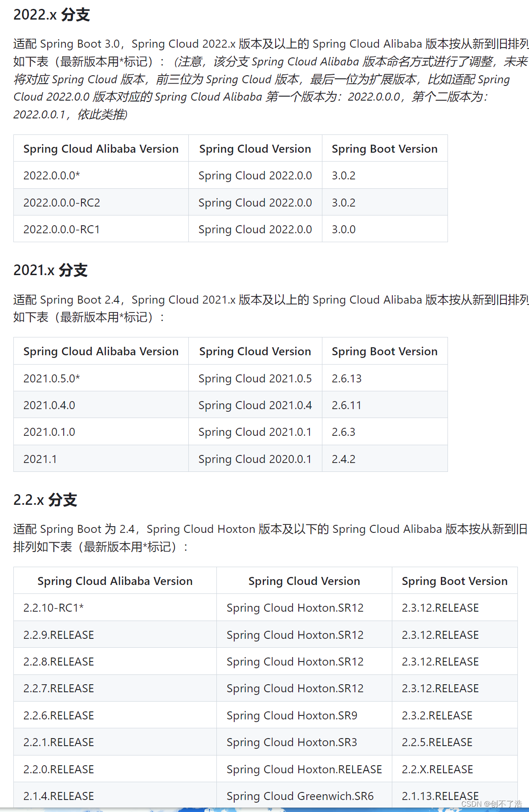Click the '2.3.2.RELEASE' Boot version cell
This screenshot has width=529, height=812.
(x=455, y=715)
